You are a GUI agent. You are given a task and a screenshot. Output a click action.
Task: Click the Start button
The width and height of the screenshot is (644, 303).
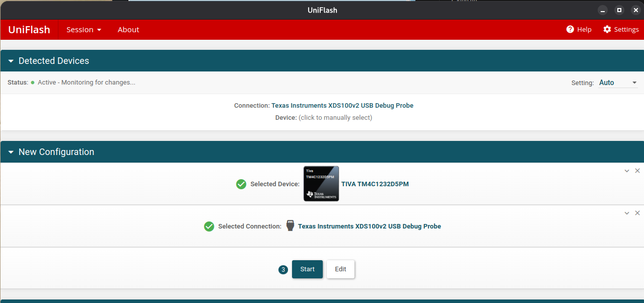(307, 269)
